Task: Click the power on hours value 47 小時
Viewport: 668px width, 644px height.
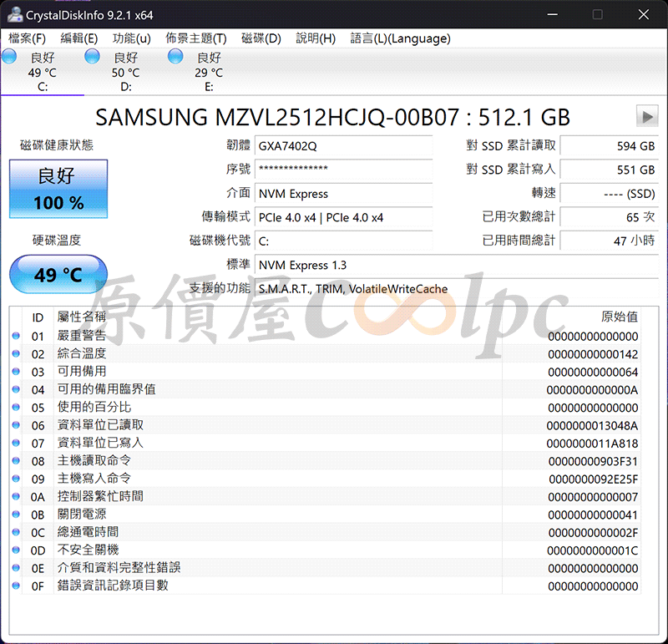Action: 610,241
